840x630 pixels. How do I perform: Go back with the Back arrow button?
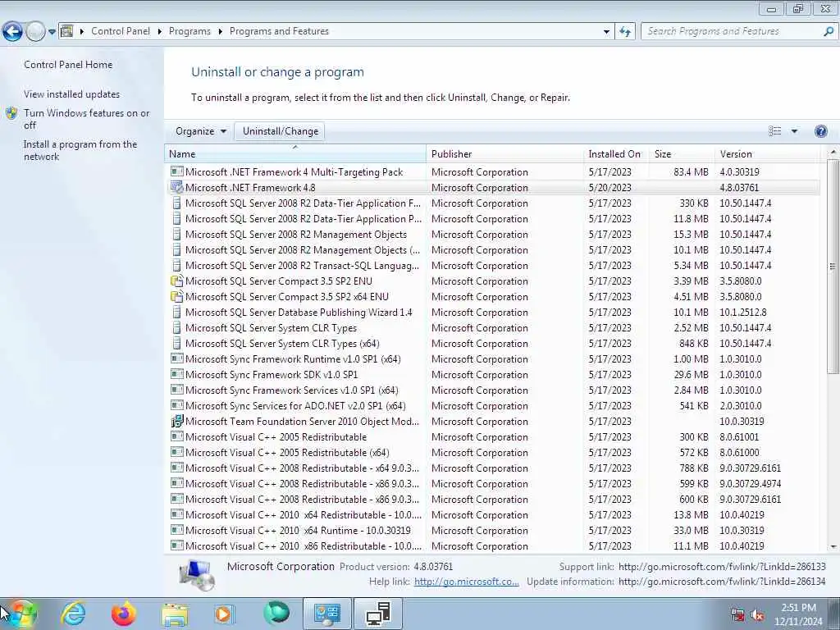point(12,32)
